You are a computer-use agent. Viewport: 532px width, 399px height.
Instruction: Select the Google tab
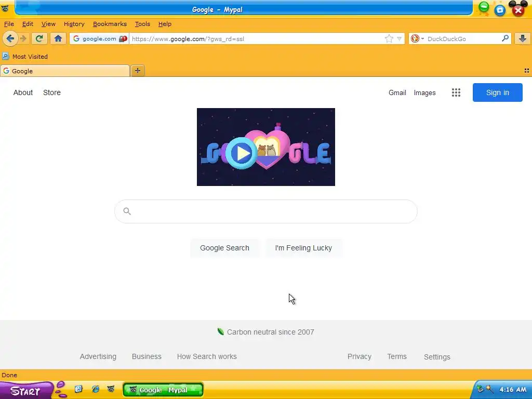click(x=65, y=71)
